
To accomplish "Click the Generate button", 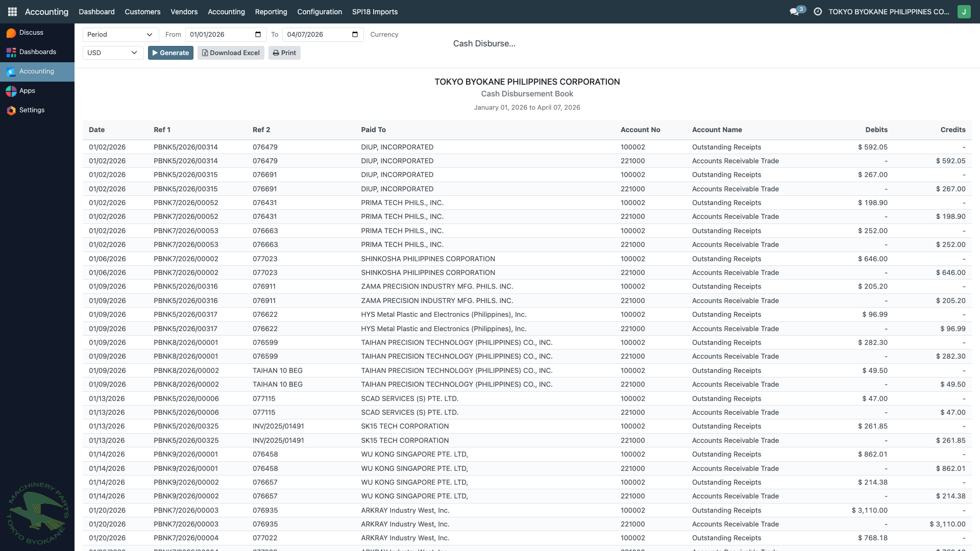I will coord(170,53).
